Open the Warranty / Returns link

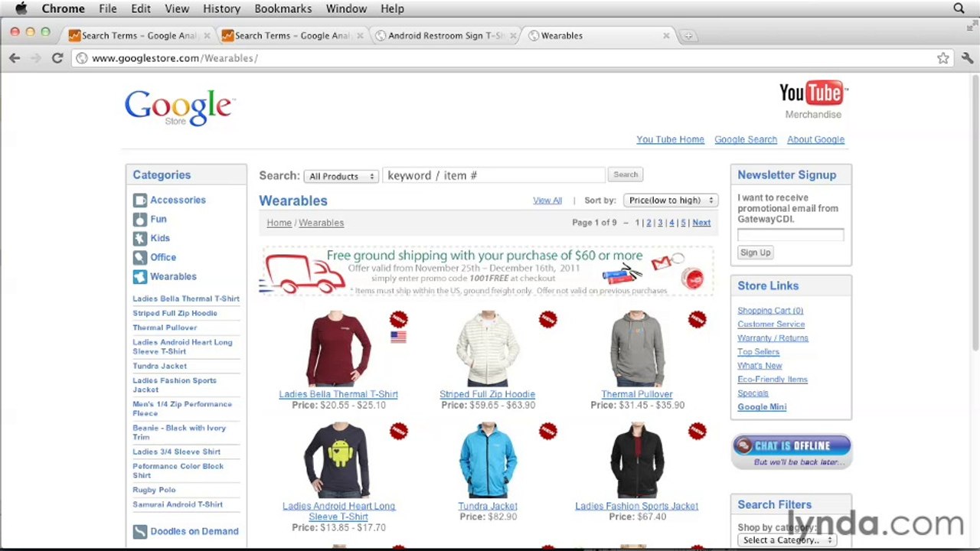[773, 338]
